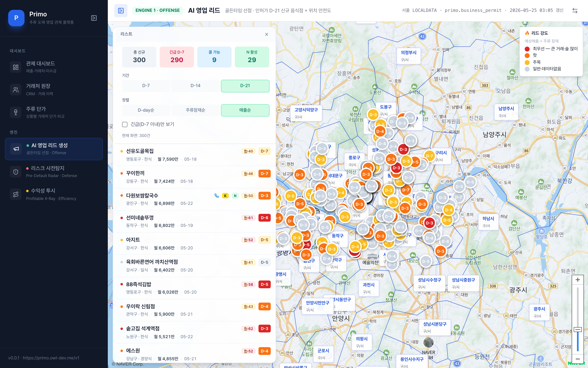Click the liquor score 62 badge for 솥고집 석계역점

[x=248, y=329]
